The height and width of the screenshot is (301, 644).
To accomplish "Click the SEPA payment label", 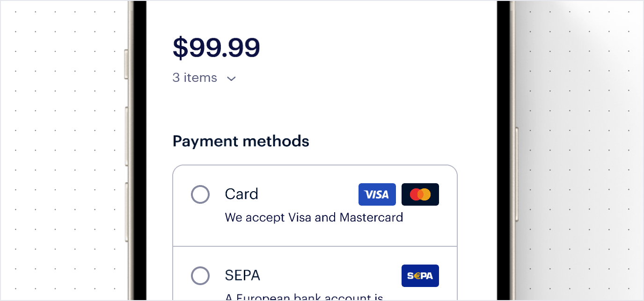I will (x=242, y=275).
